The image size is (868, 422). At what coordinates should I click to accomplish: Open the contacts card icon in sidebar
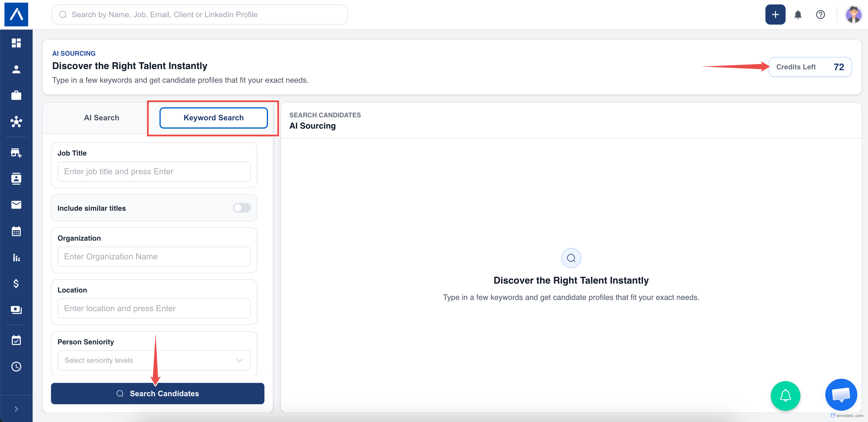click(16, 178)
